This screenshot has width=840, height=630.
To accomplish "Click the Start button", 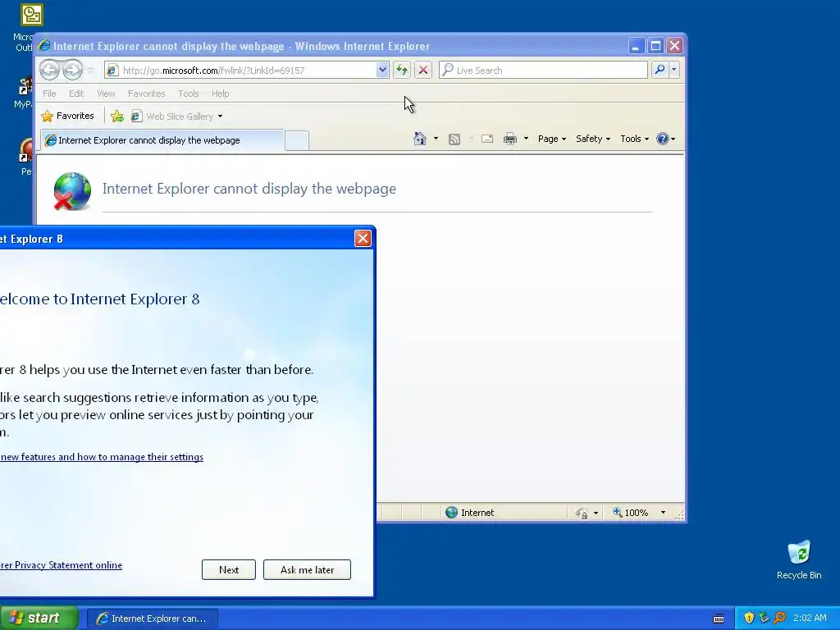I will coord(39,619).
